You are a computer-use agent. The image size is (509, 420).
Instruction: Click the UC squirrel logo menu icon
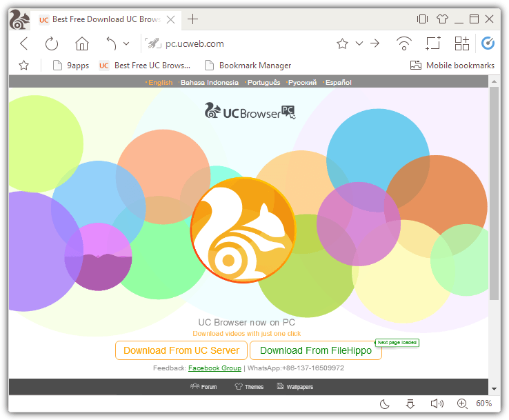point(19,19)
